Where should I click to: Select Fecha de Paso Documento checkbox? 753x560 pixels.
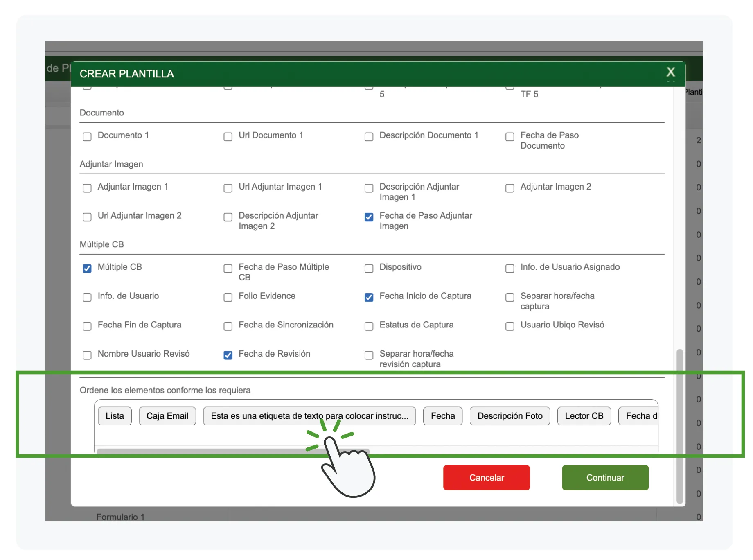pyautogui.click(x=510, y=136)
